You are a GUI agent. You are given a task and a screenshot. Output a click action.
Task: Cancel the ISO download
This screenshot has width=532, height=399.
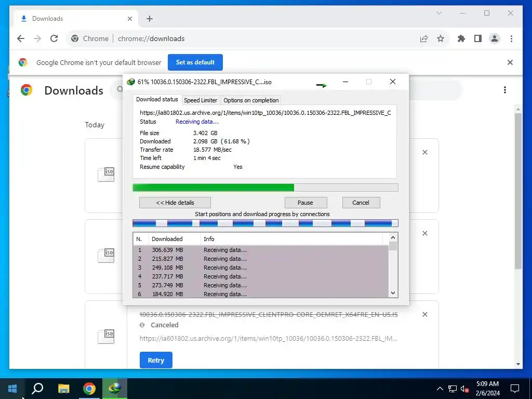(x=361, y=203)
